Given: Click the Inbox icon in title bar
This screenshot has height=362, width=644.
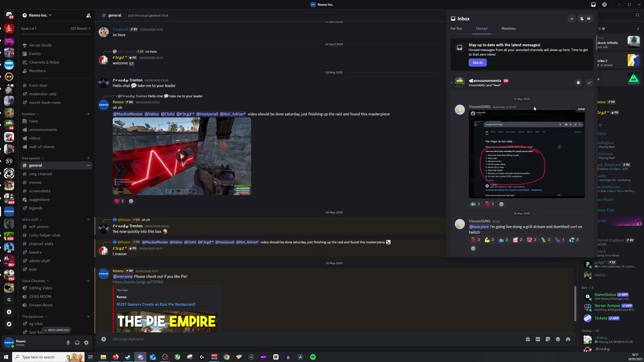Looking at the screenshot, I should tap(593, 5).
